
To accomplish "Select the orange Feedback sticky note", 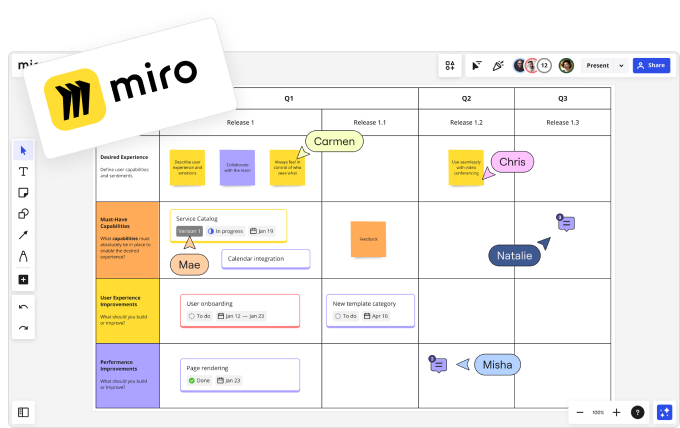I will [368, 239].
